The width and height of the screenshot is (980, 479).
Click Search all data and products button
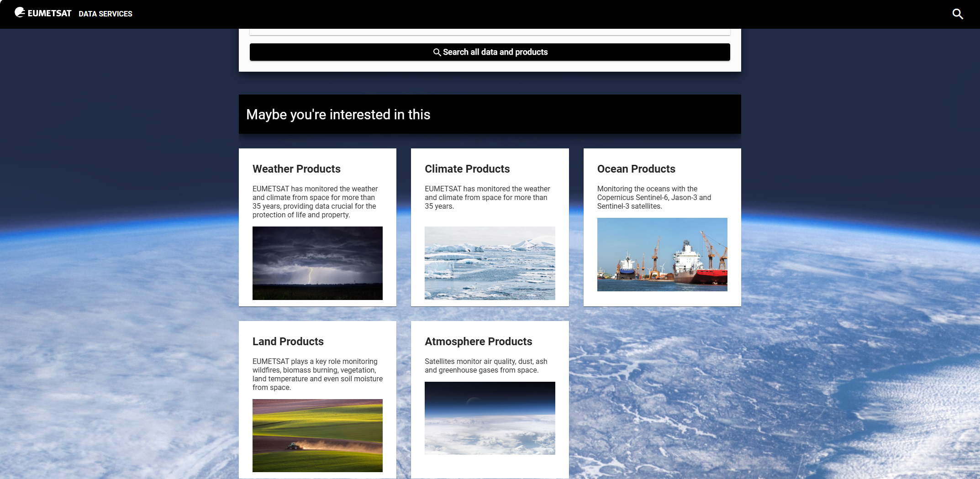[x=490, y=52]
